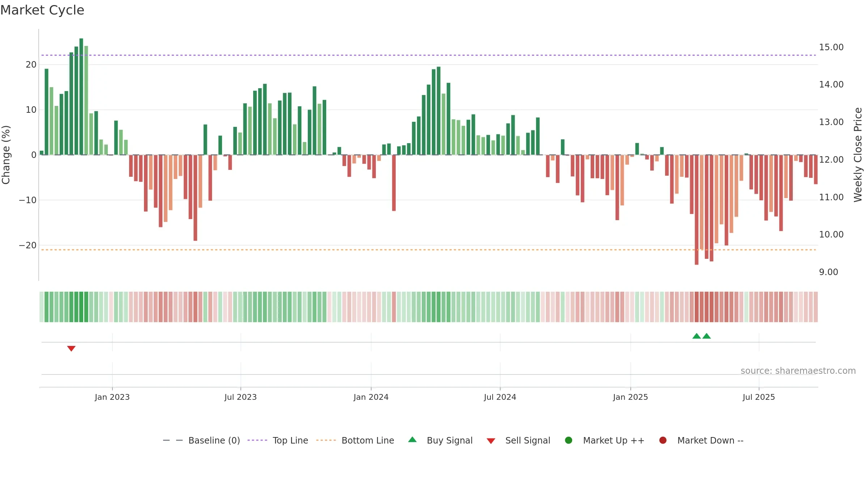868x488 pixels.
Task: Click the Market Down -- red legend dot
Action: [663, 440]
